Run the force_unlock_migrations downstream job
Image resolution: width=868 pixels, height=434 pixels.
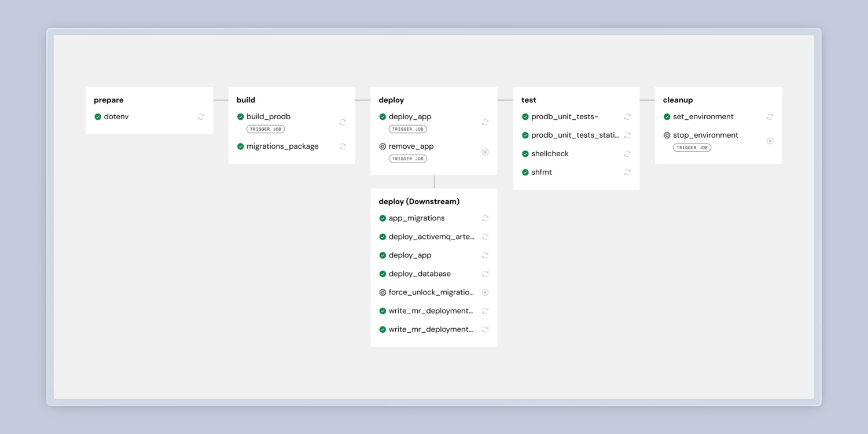pyautogui.click(x=485, y=293)
